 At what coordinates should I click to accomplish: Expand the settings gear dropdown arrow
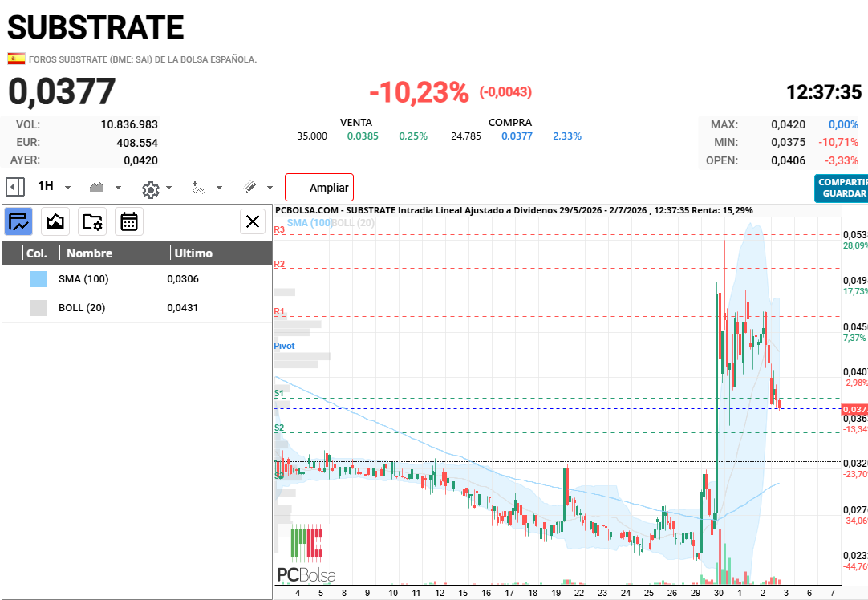tap(168, 188)
